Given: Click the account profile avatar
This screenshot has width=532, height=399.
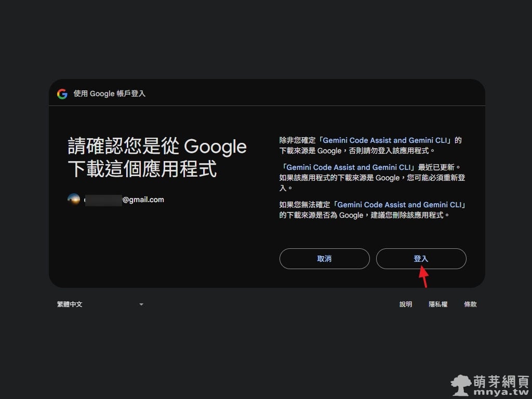Looking at the screenshot, I should pyautogui.click(x=74, y=199).
